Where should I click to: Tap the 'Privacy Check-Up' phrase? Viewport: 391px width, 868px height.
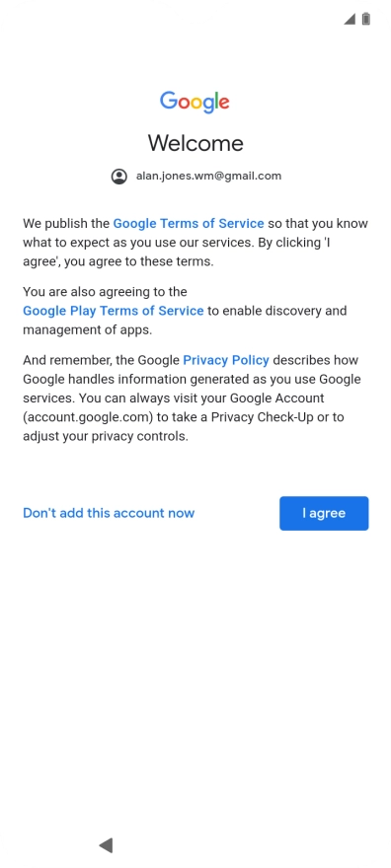click(262, 417)
